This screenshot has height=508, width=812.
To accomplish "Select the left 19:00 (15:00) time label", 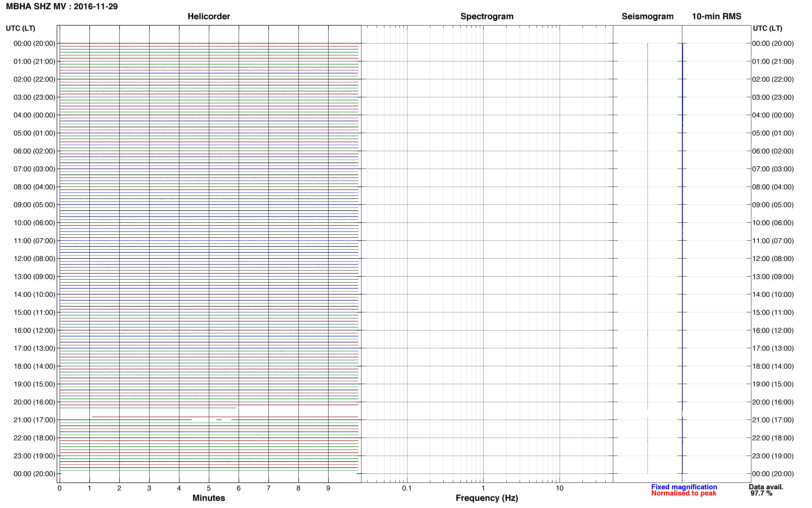I will [x=34, y=384].
